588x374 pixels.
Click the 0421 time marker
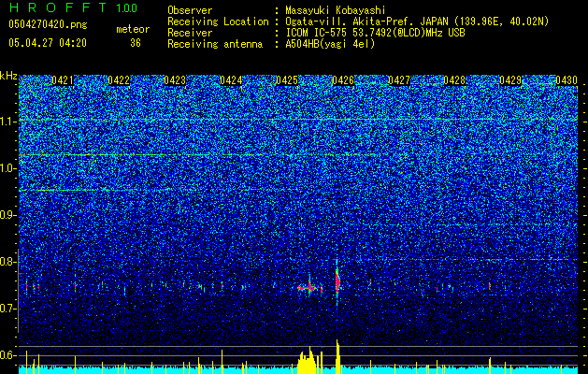click(x=63, y=80)
